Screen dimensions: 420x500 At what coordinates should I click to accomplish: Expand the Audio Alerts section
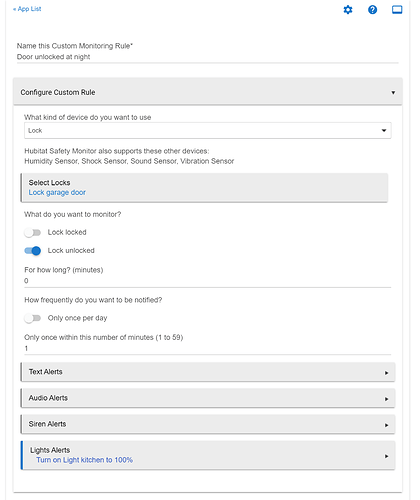tap(208, 398)
